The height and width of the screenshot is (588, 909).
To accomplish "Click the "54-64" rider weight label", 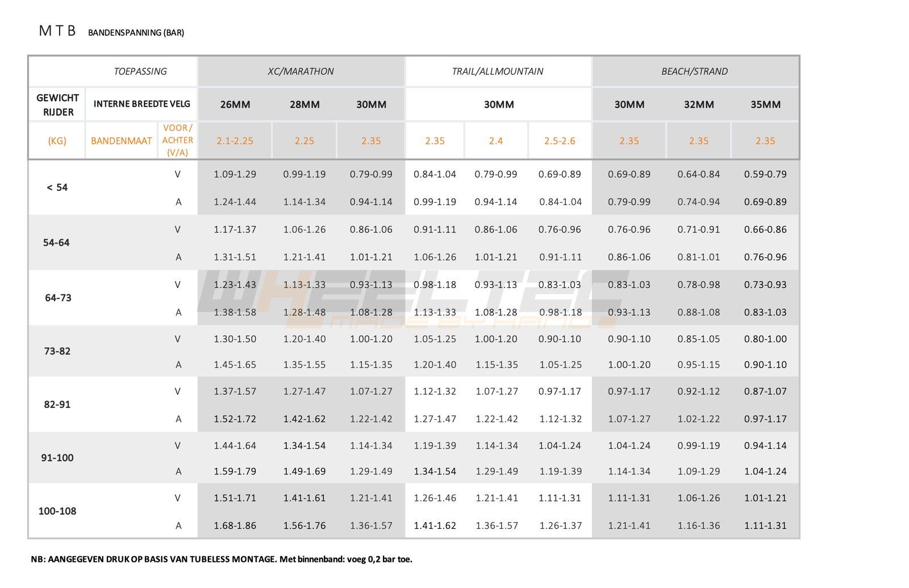I will 56,243.
